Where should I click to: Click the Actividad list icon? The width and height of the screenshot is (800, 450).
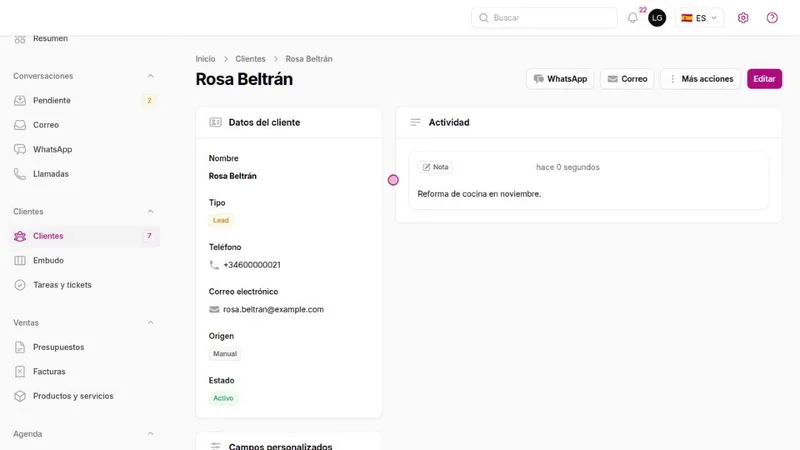pyautogui.click(x=415, y=122)
